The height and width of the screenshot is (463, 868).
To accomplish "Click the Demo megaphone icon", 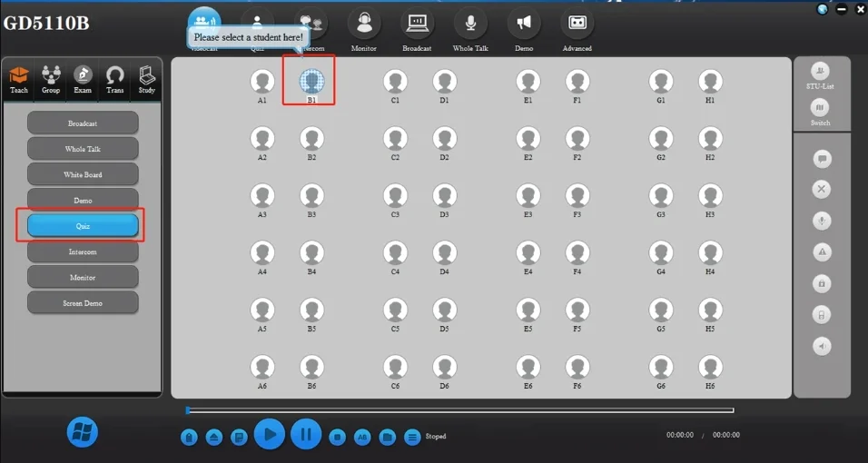I will (524, 24).
